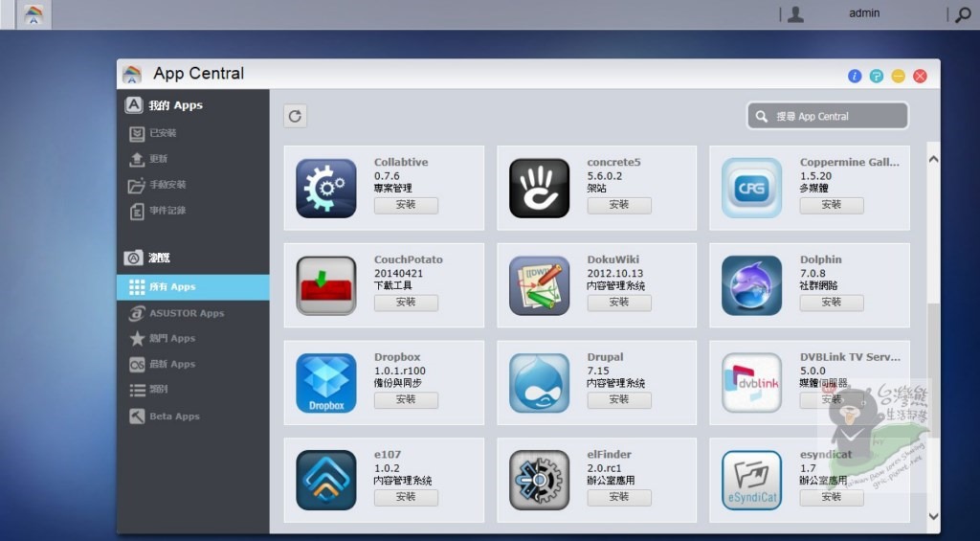Install esyndicat with its 安裝 button
The width and height of the screenshot is (980, 541).
pyautogui.click(x=832, y=497)
